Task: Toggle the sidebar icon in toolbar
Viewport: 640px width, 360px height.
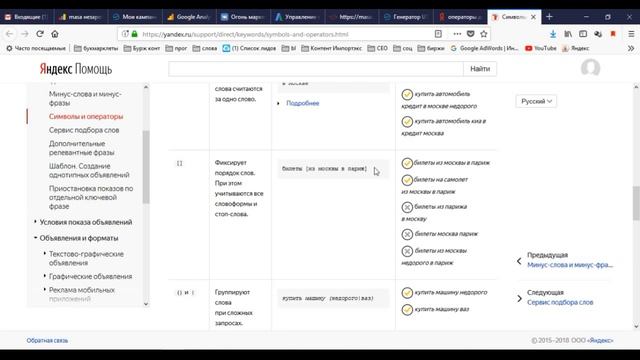Action: (x=583, y=34)
